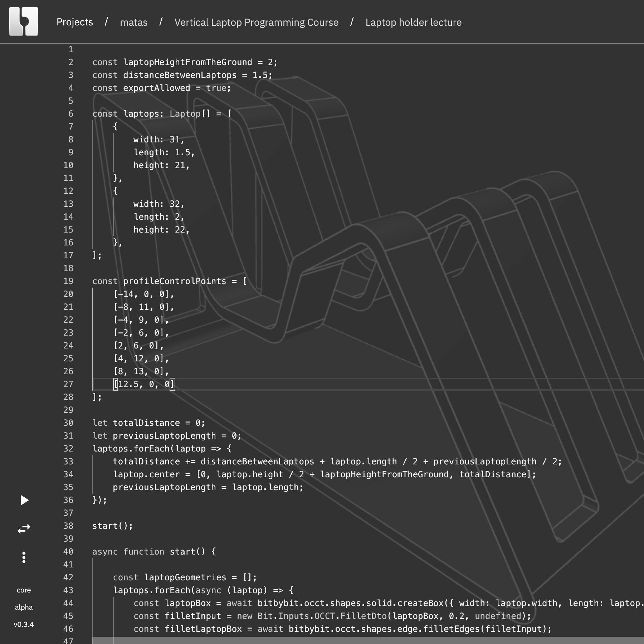Click the 'length: 1.5,' code line
Viewport: 644px width, 644px height.
[x=164, y=152]
